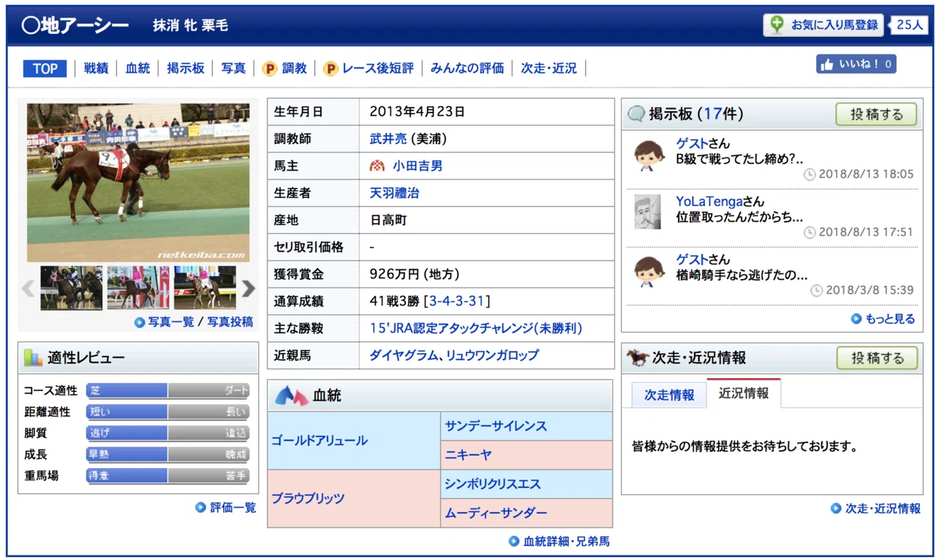Show the next photo with the right arrow
The width and height of the screenshot is (942, 560).
pos(249,288)
